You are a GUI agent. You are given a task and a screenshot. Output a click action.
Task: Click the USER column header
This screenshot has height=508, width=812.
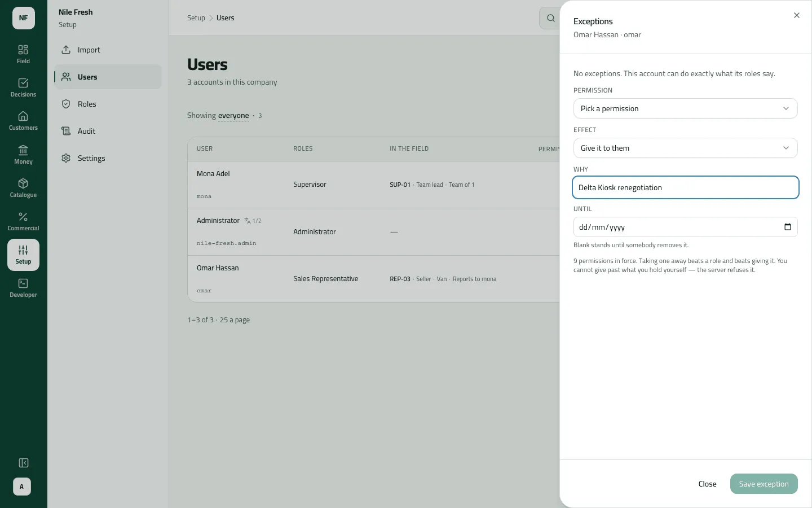point(205,149)
